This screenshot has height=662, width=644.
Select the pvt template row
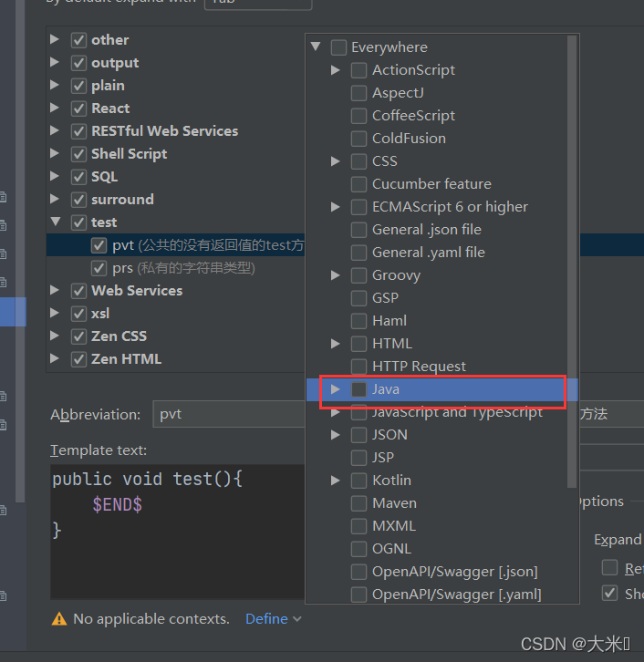[175, 245]
